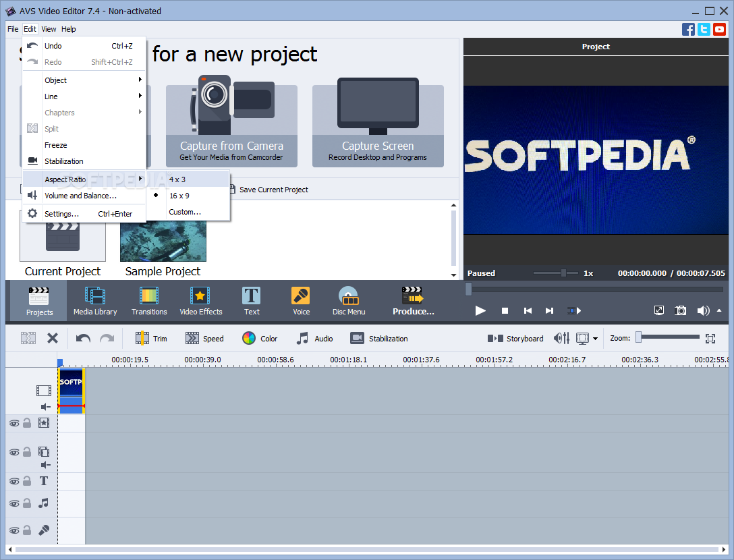The height and width of the screenshot is (560, 734).
Task: Open Volume and Balance... dialog
Action: tap(84, 196)
